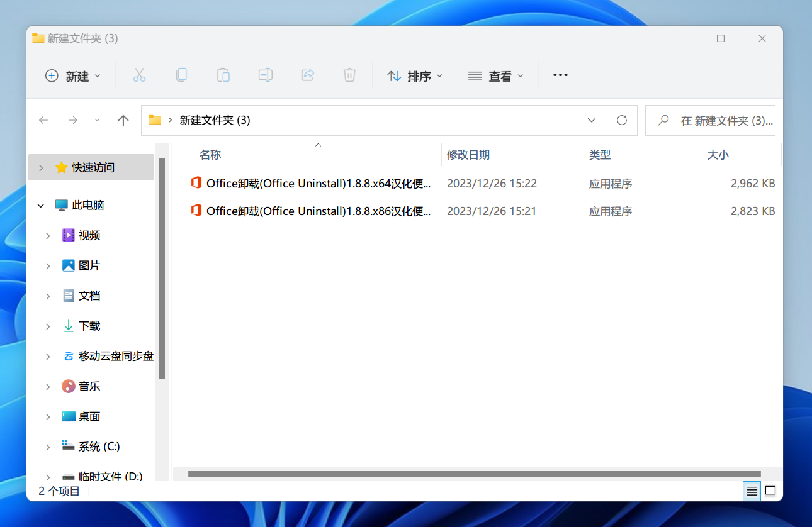812x527 pixels.
Task: Expand the 文档 tree node
Action: click(48, 296)
